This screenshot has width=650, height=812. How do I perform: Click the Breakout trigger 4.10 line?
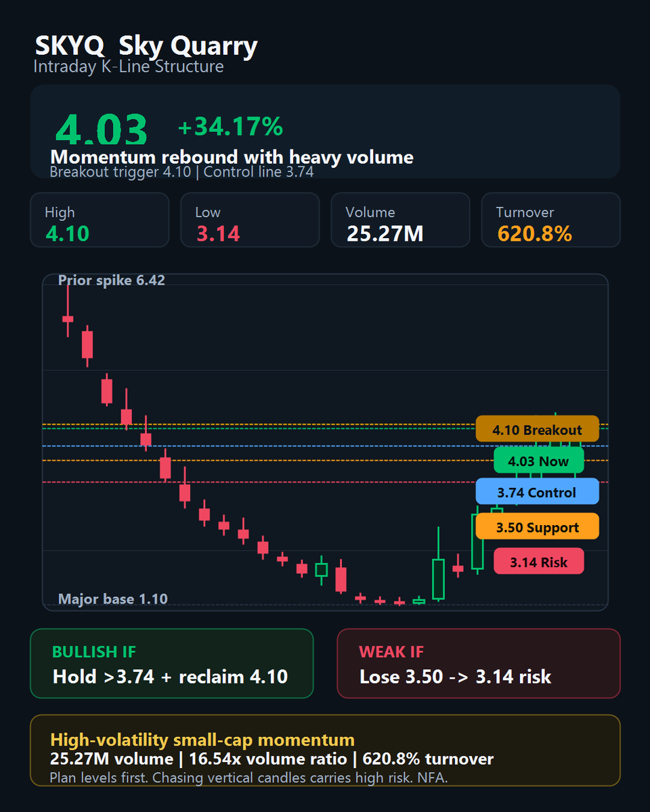(x=181, y=172)
